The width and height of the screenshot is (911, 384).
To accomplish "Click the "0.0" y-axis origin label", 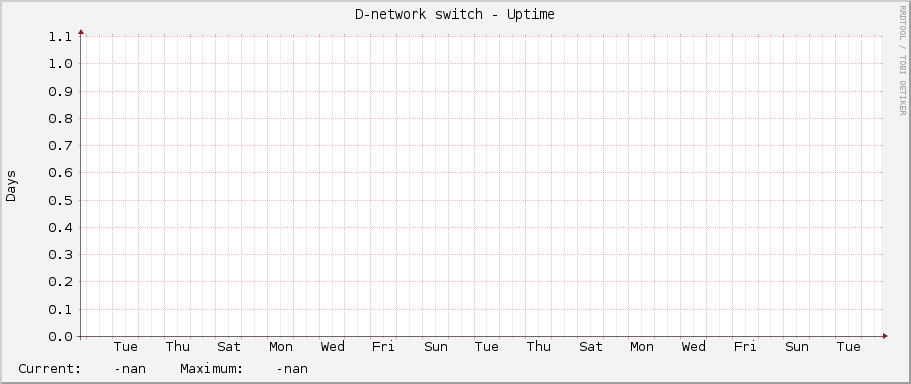I will [x=60, y=337].
